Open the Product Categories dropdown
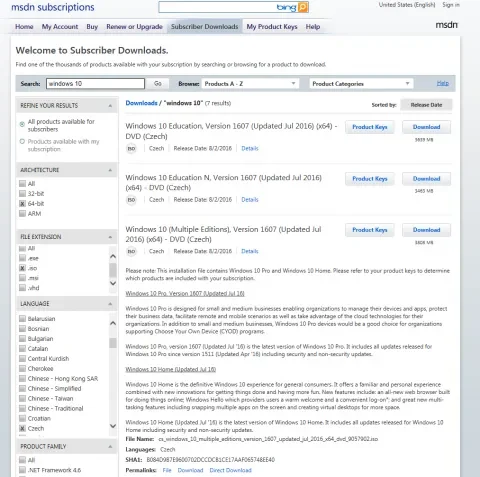Screen dimensions: 480x477 pos(361,84)
